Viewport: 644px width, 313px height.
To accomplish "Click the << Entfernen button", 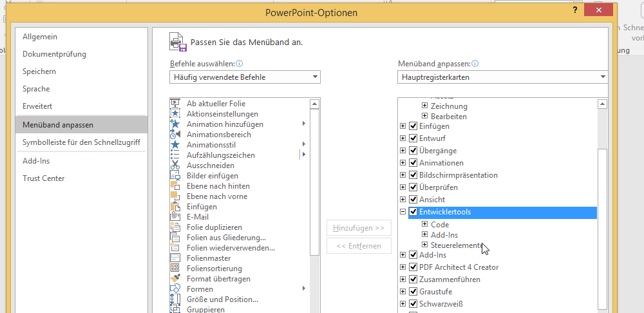I will click(359, 246).
